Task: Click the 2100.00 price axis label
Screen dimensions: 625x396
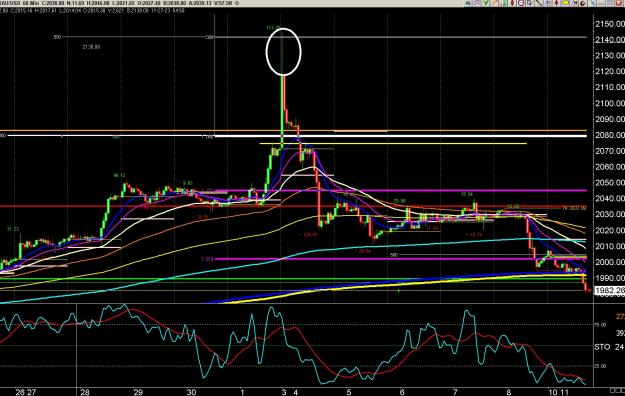Action: click(609, 103)
